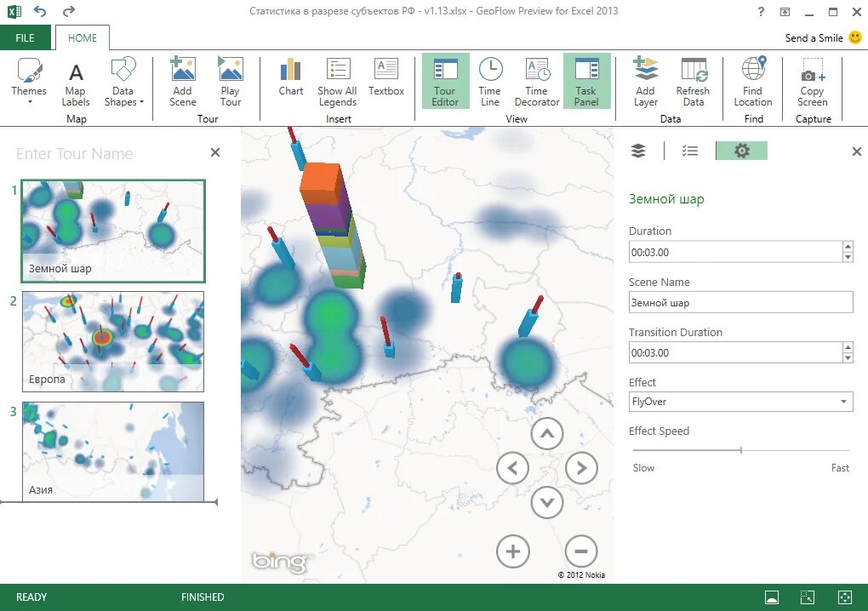Screen dimensions: 868x611
Task: Toggle the Time Decorator
Action: (x=536, y=82)
